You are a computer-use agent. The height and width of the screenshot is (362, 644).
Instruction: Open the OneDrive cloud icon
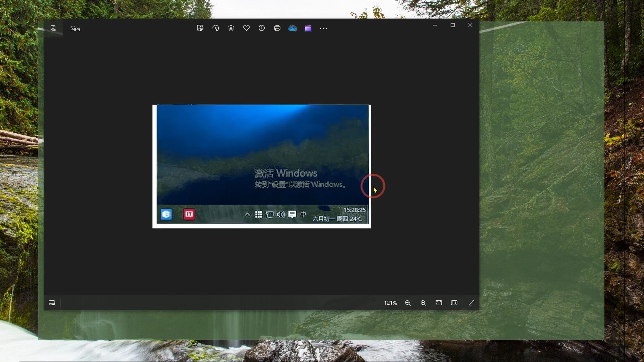[293, 28]
